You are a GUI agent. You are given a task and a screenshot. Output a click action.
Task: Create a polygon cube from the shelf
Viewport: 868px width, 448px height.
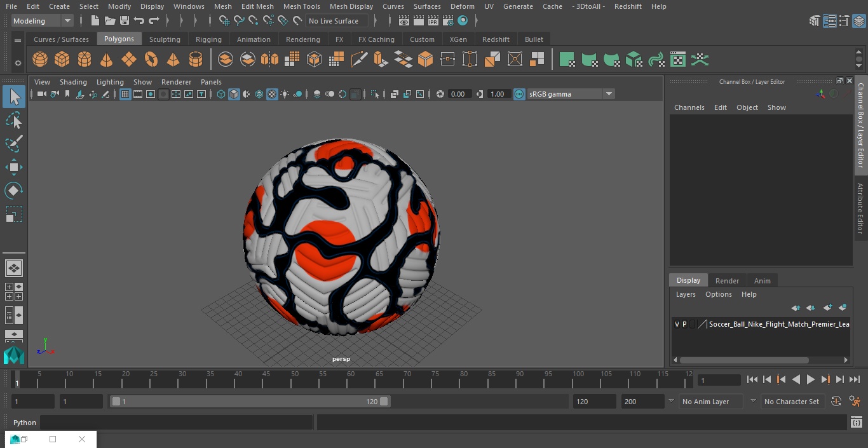pos(62,60)
